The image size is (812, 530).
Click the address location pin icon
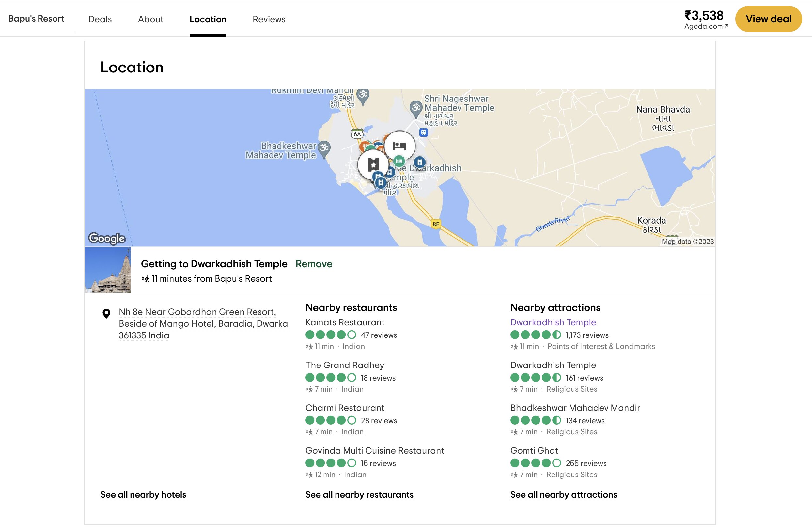click(x=106, y=313)
